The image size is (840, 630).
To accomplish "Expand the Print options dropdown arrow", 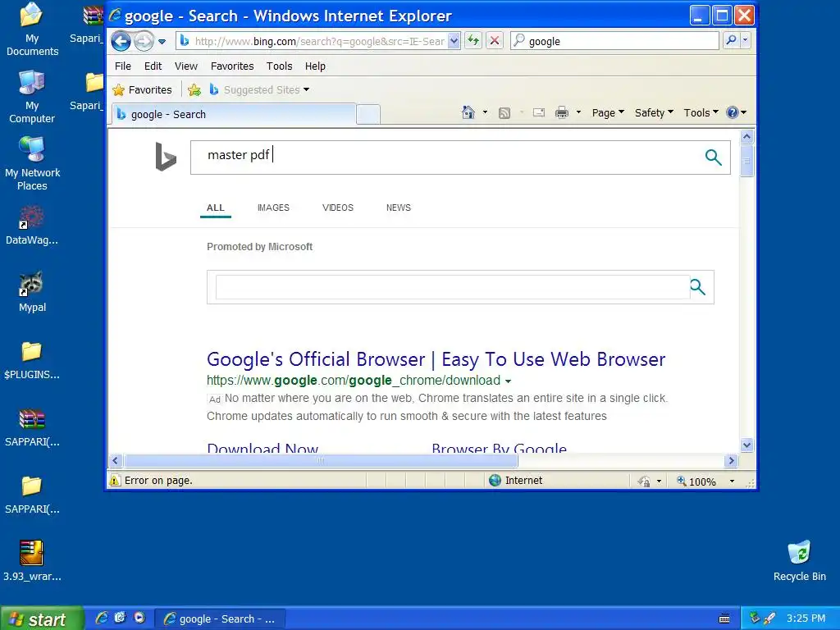I will click(578, 112).
